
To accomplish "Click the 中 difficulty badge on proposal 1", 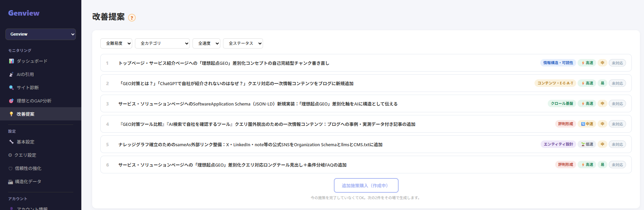I will 602,63.
